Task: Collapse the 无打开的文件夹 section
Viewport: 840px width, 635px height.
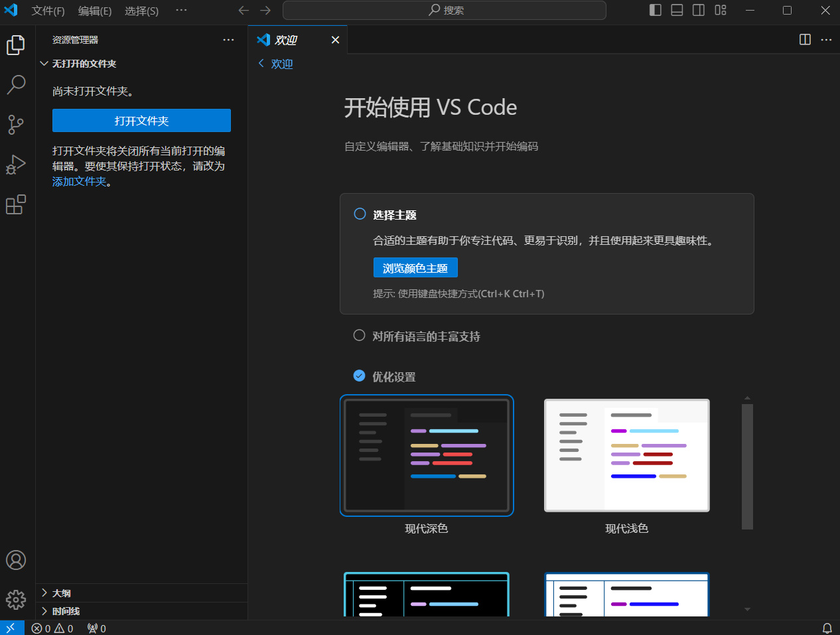Action: click(x=44, y=64)
